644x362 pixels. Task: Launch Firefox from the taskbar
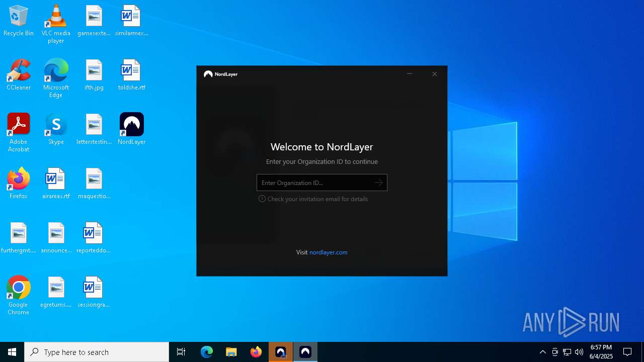pyautogui.click(x=256, y=352)
